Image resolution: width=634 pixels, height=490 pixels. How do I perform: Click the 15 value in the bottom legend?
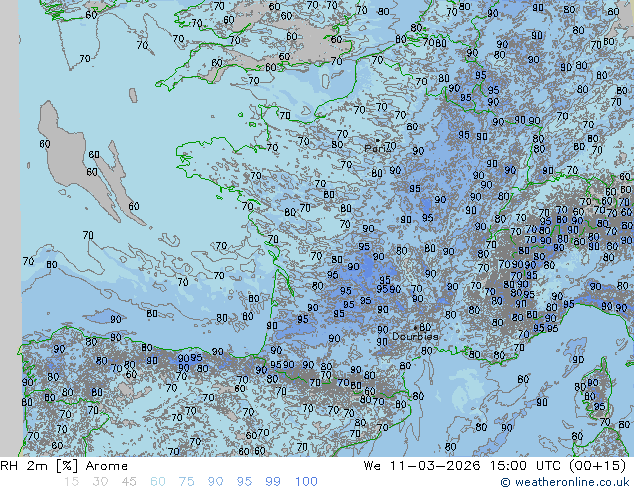tap(71, 482)
